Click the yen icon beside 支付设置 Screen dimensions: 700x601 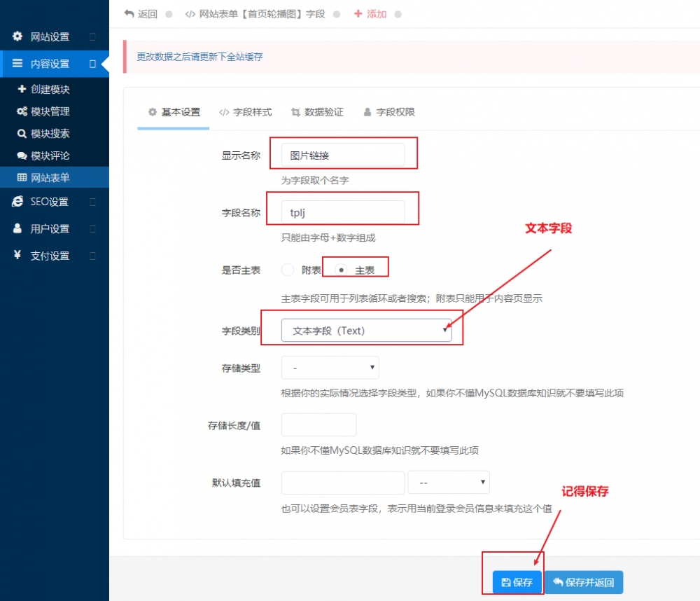(x=17, y=255)
